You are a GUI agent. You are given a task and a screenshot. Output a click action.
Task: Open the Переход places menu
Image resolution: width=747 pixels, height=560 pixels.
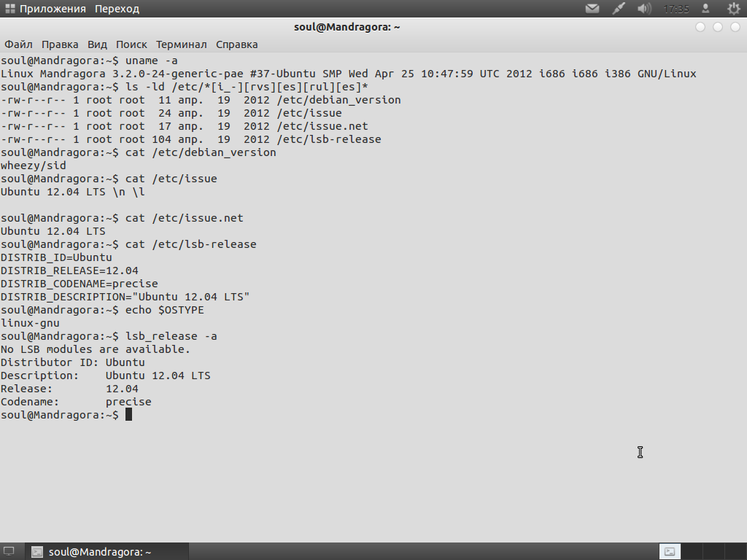click(x=117, y=9)
